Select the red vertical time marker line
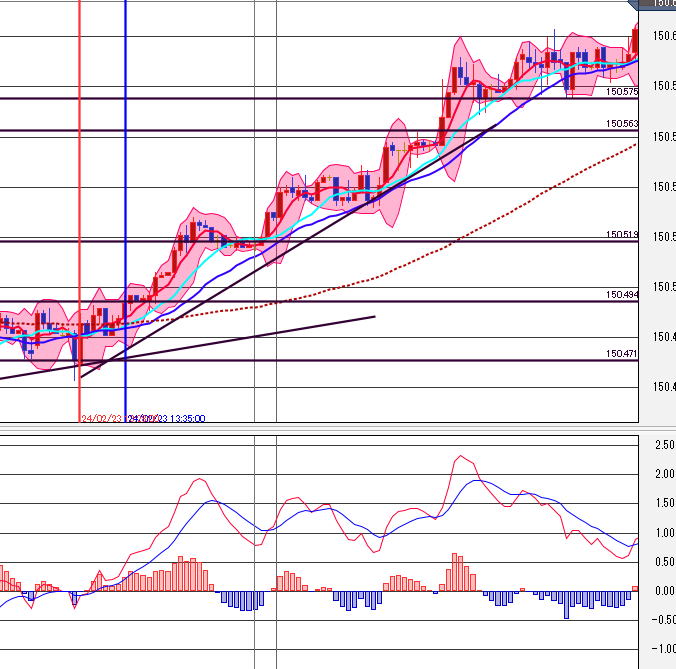 coord(79,200)
